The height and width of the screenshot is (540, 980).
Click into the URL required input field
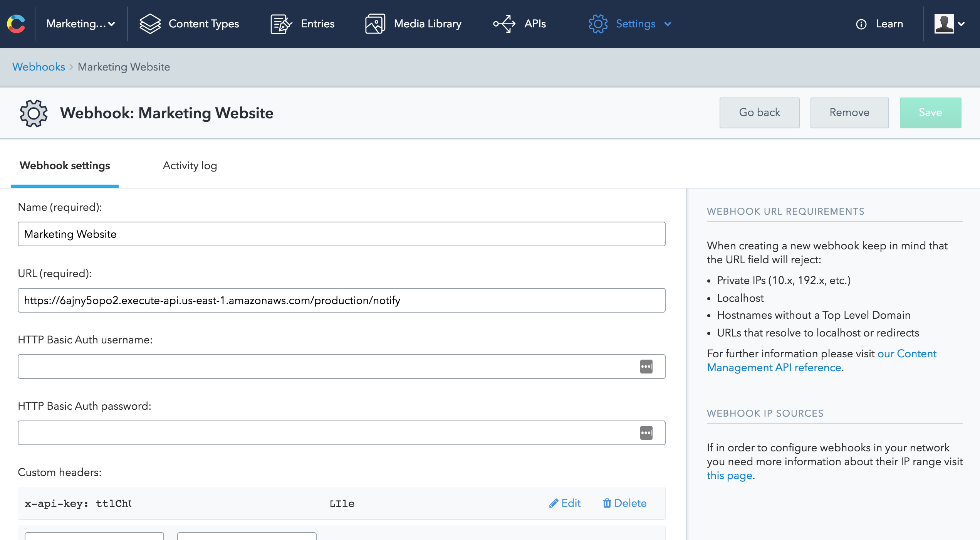pos(341,300)
